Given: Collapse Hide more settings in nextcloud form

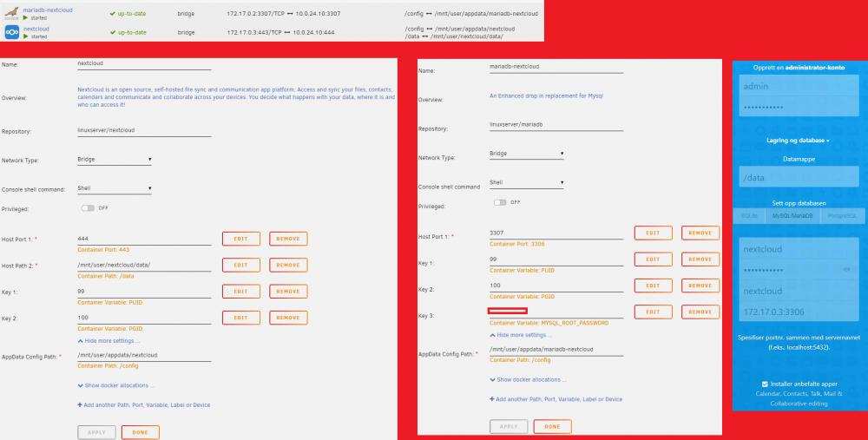Looking at the screenshot, I should tap(108, 341).
